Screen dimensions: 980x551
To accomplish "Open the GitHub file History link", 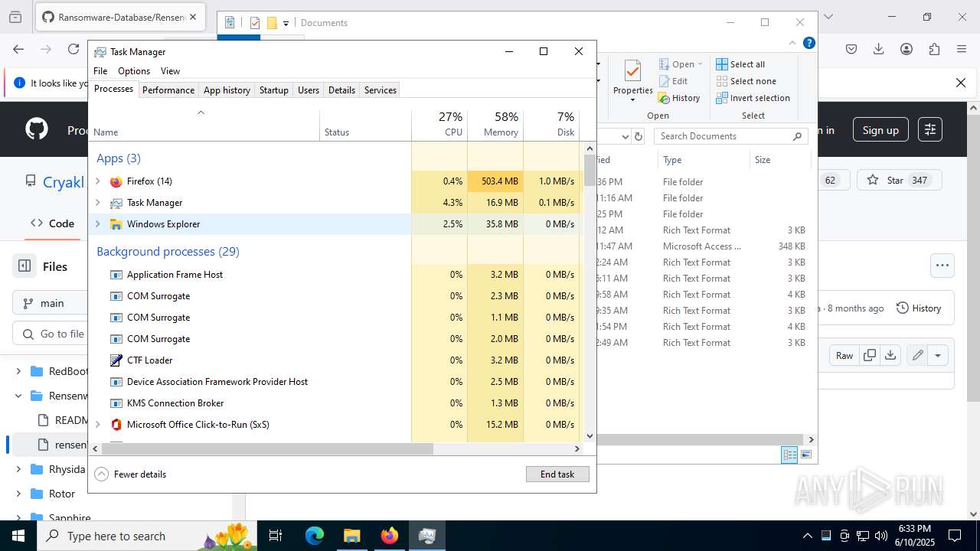I will 918,308.
